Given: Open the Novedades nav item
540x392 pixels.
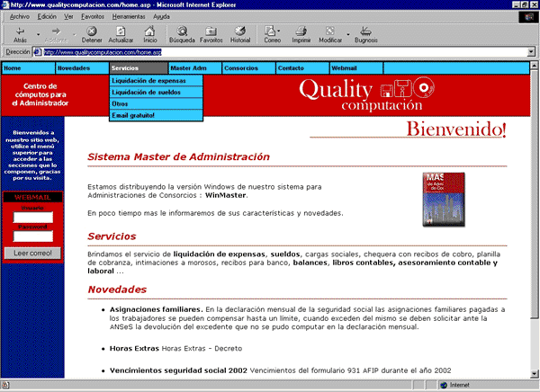Looking at the screenshot, I should coord(82,68).
